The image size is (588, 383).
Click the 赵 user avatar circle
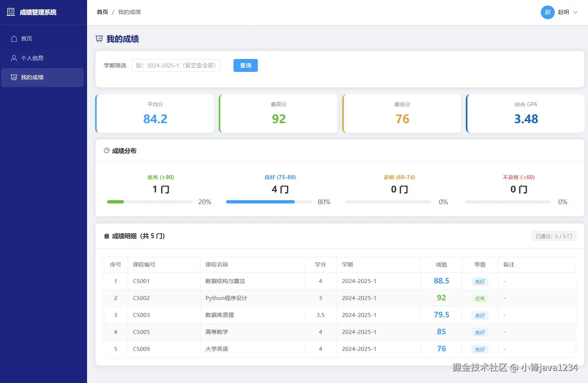[x=548, y=12]
